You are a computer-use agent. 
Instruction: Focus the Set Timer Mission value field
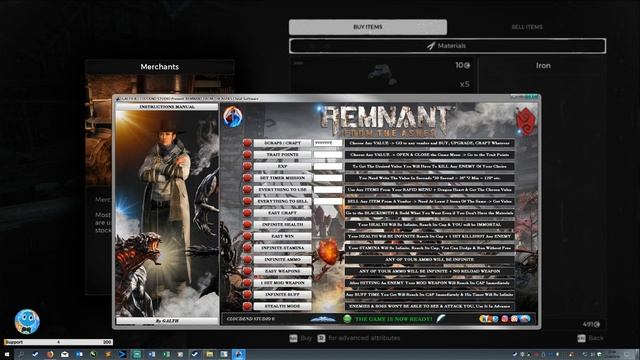(328, 178)
